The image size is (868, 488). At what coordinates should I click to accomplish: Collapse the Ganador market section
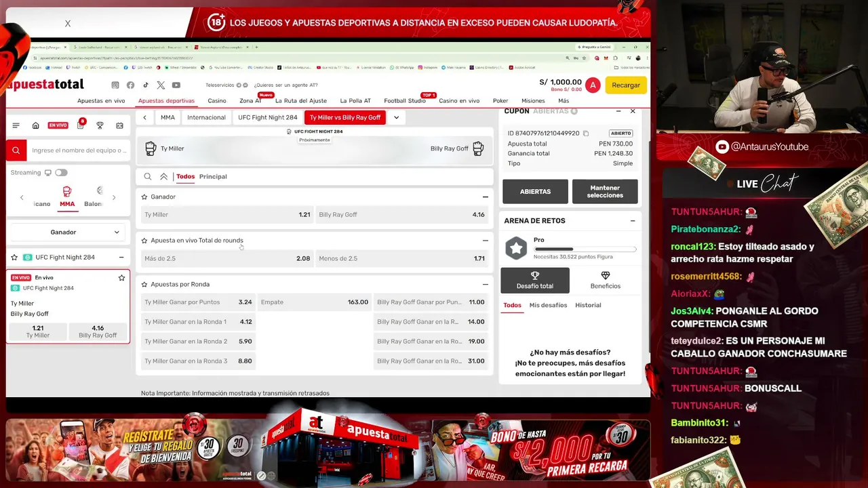[x=485, y=197]
